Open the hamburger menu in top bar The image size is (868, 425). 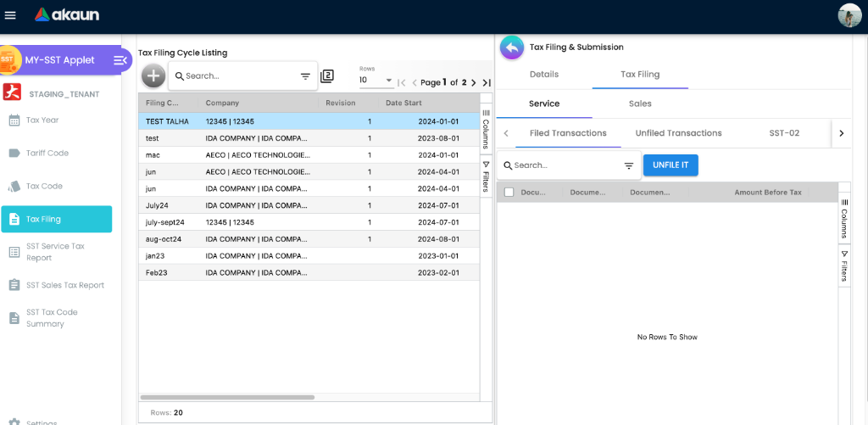coord(10,14)
